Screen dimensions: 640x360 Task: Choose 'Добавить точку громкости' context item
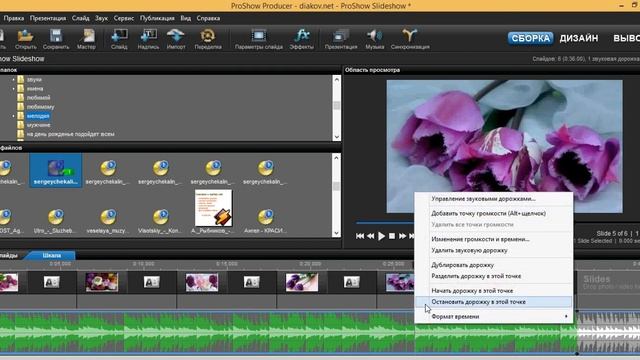coord(493,213)
